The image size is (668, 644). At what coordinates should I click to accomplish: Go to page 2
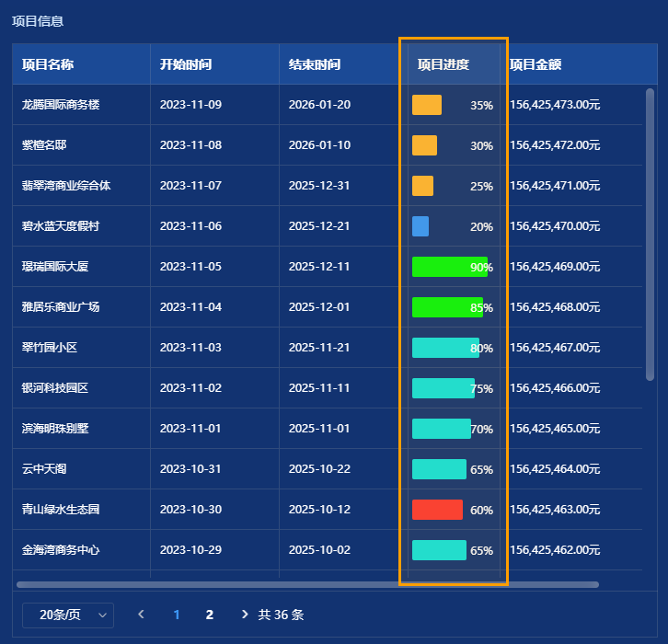point(210,615)
